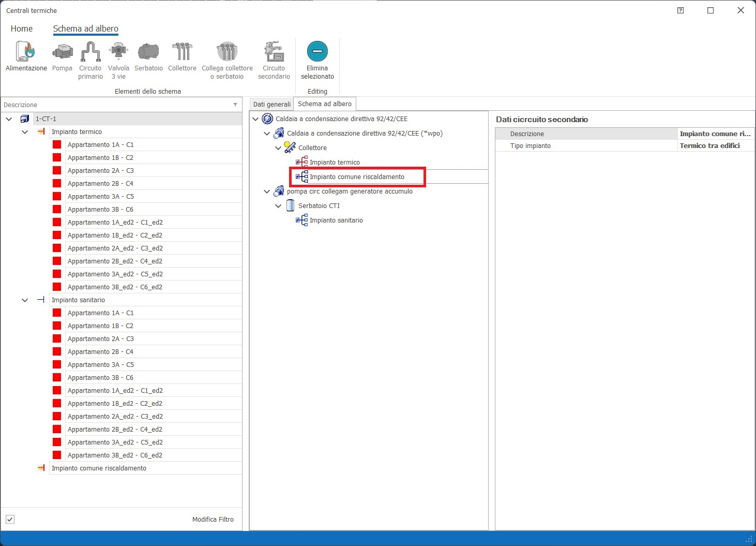Collapse the 1-CT-1 tree node
Image resolution: width=756 pixels, height=546 pixels.
click(x=9, y=119)
